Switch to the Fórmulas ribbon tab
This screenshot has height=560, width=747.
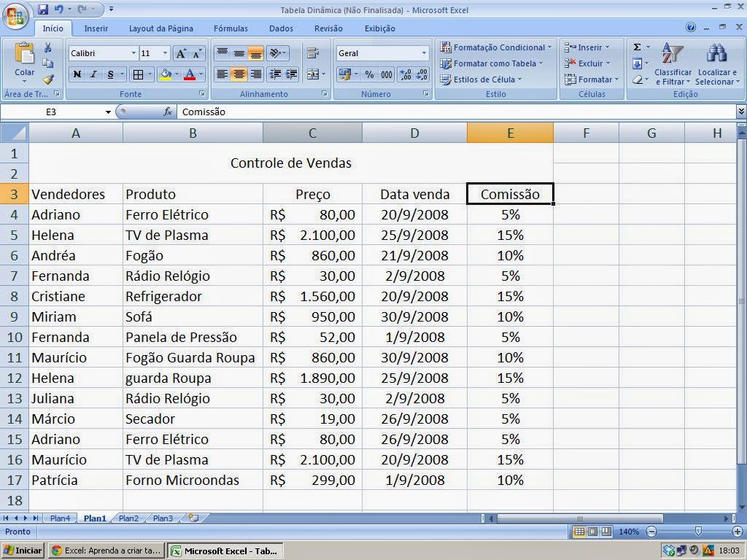pos(231,28)
